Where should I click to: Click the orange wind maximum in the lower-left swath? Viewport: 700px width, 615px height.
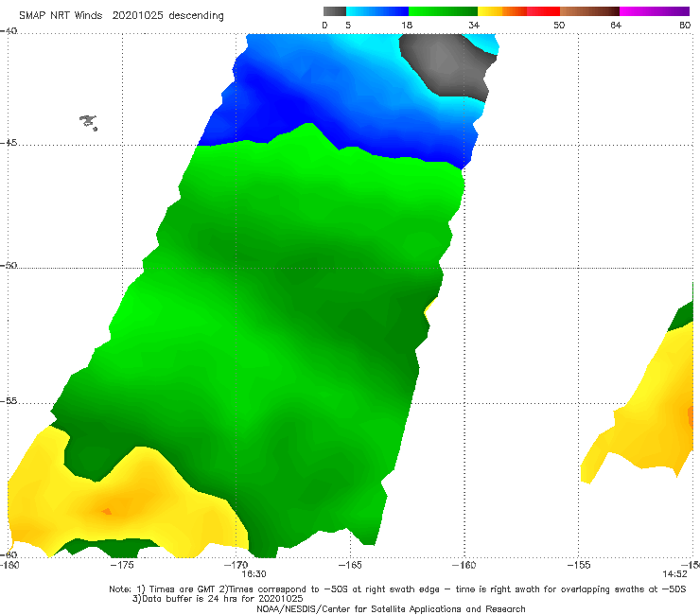coord(106,511)
